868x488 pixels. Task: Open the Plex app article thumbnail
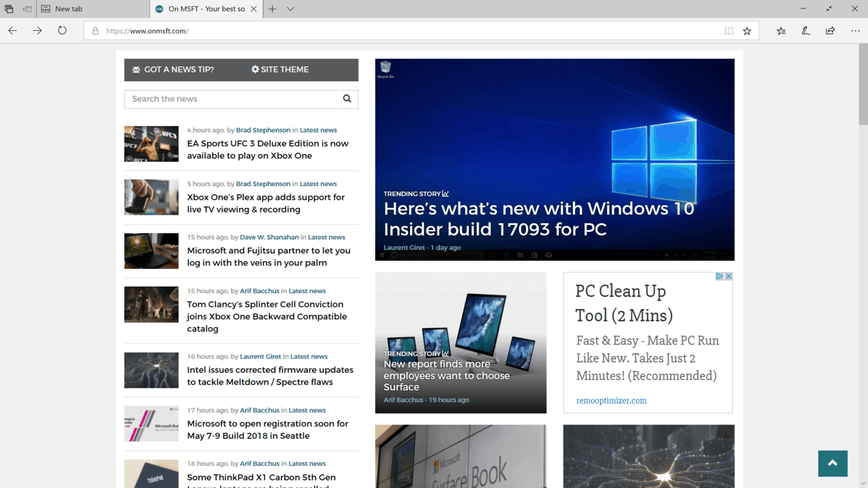point(151,197)
